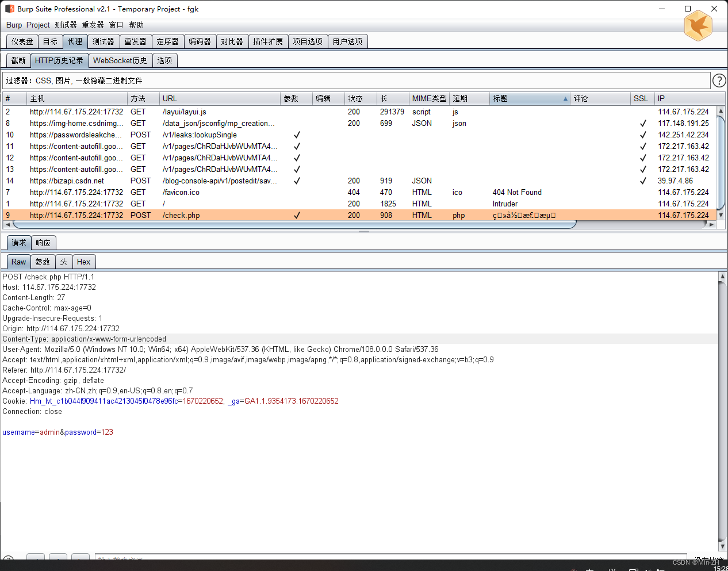728x571 pixels.
Task: Click the help question-mark icon beside the filter bar
Action: (x=719, y=81)
